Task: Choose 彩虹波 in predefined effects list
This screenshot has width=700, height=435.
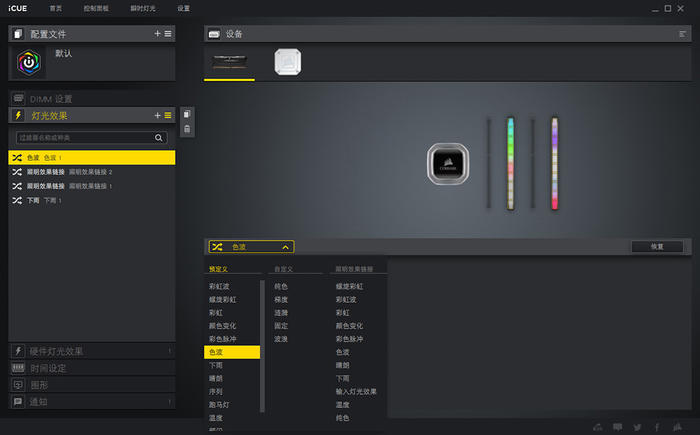Action: (219, 286)
